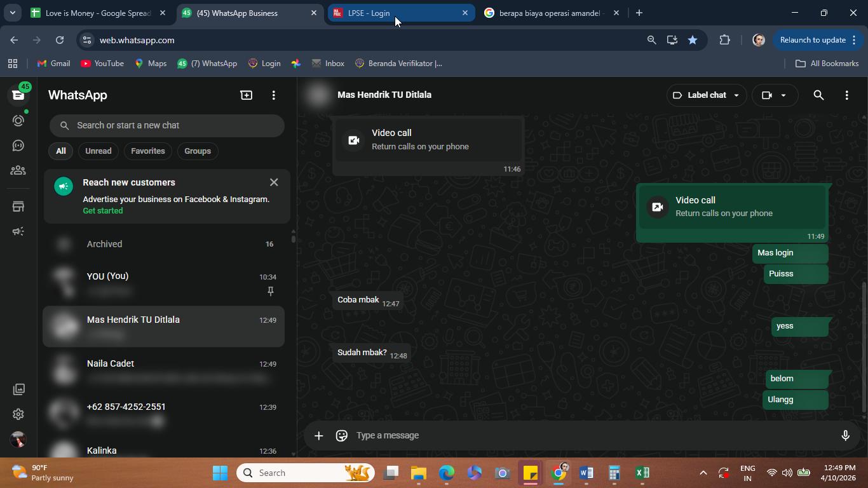The image size is (868, 488).
Task: Open the Beranda Verifikator bookmark
Action: point(398,64)
